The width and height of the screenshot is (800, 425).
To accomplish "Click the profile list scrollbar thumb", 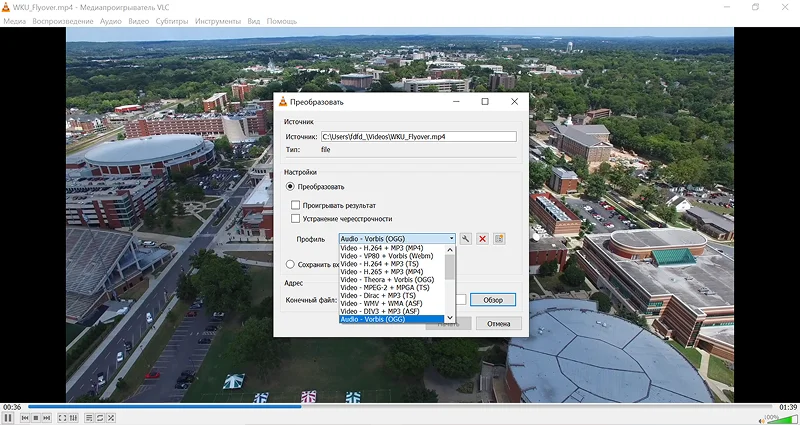I will (449, 267).
